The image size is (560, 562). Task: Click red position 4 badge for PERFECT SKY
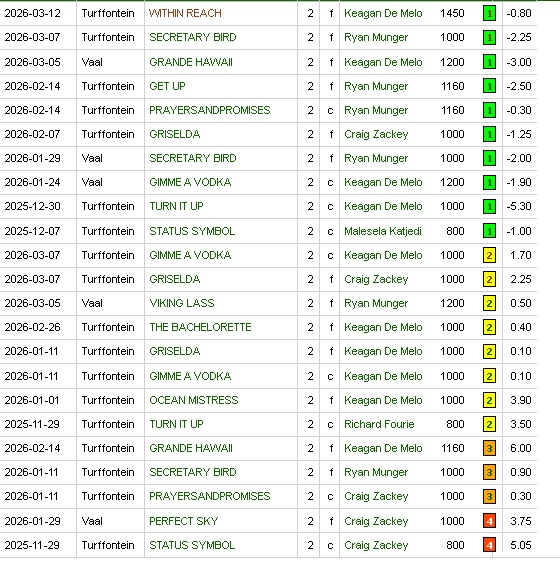(489, 521)
